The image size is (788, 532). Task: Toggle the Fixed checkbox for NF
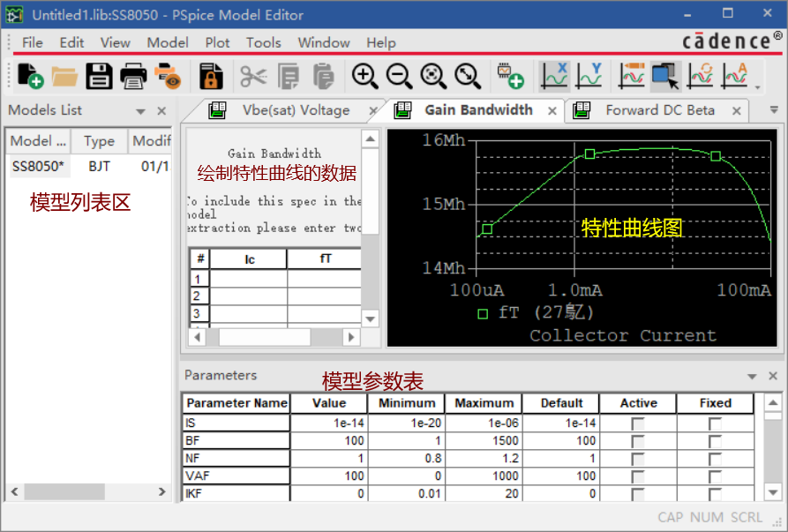715,459
